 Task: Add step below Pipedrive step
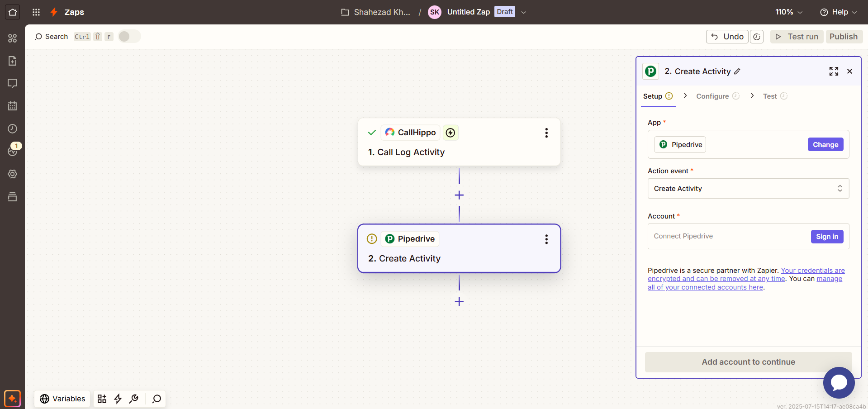click(459, 301)
